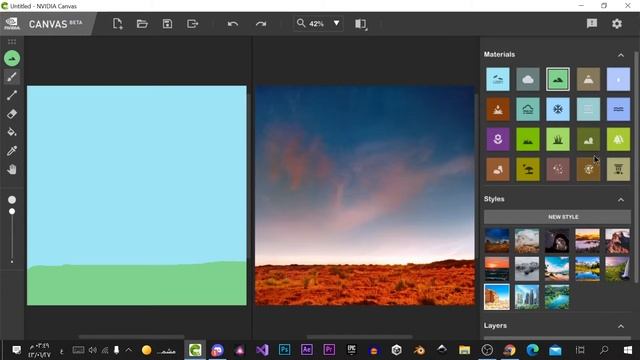Choose the green lake reflection style thumbnail
Screen dimensions: 640x360
(587, 269)
